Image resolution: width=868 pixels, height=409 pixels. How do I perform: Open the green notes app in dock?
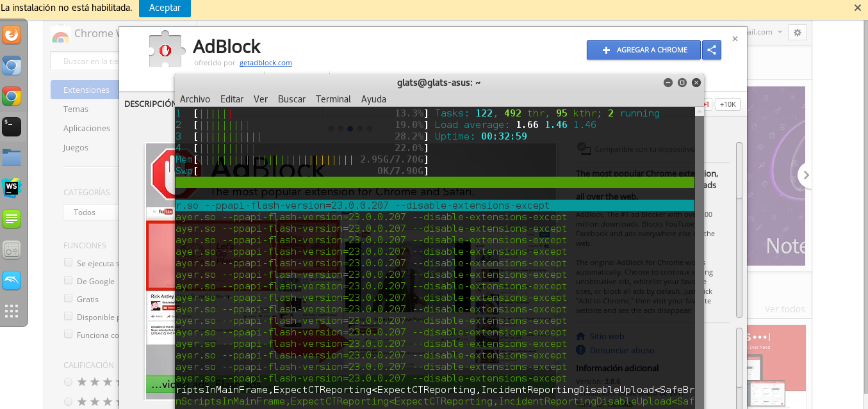[x=12, y=219]
